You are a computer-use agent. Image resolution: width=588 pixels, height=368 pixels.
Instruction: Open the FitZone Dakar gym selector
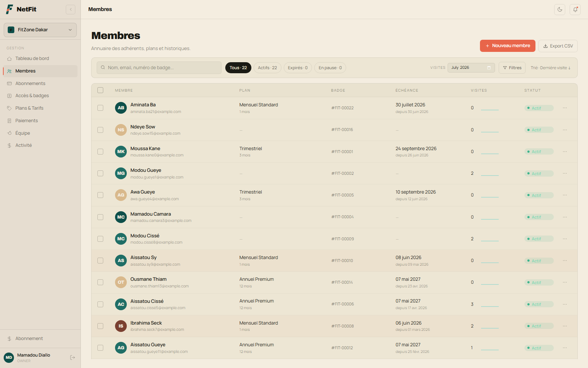40,30
